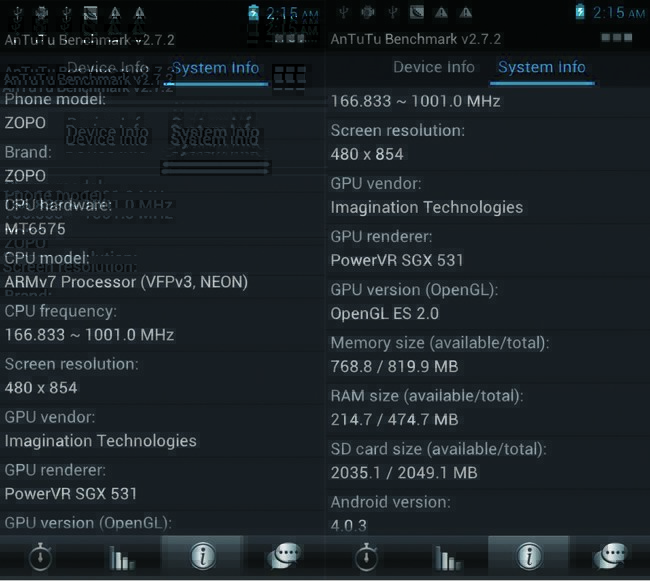Open bar chart rankings icon on left screen
This screenshot has height=581, width=650.
point(121,557)
